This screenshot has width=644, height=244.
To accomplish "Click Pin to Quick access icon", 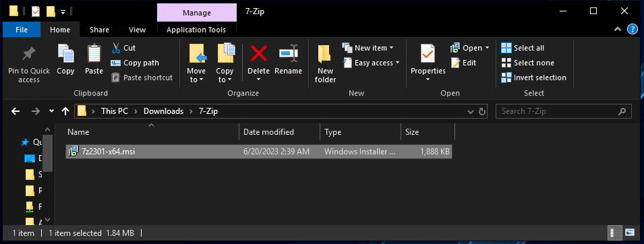I will 29,54.
